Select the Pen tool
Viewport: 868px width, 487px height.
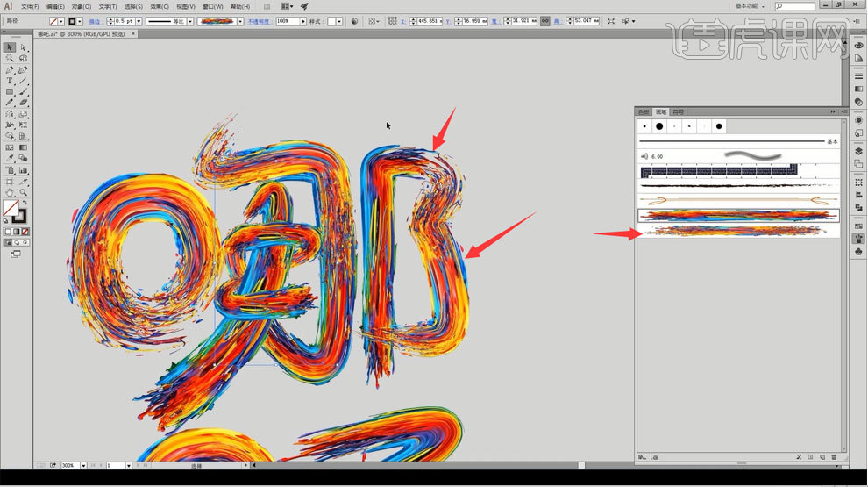pyautogui.click(x=10, y=69)
